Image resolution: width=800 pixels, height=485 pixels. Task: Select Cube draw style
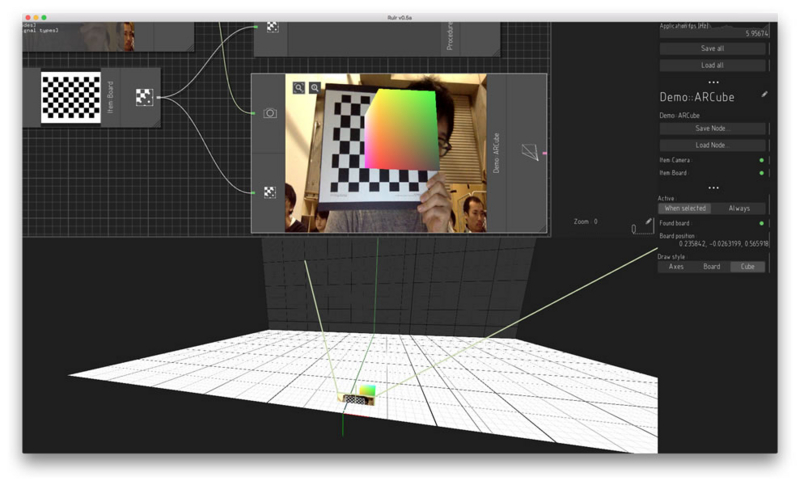point(747,266)
